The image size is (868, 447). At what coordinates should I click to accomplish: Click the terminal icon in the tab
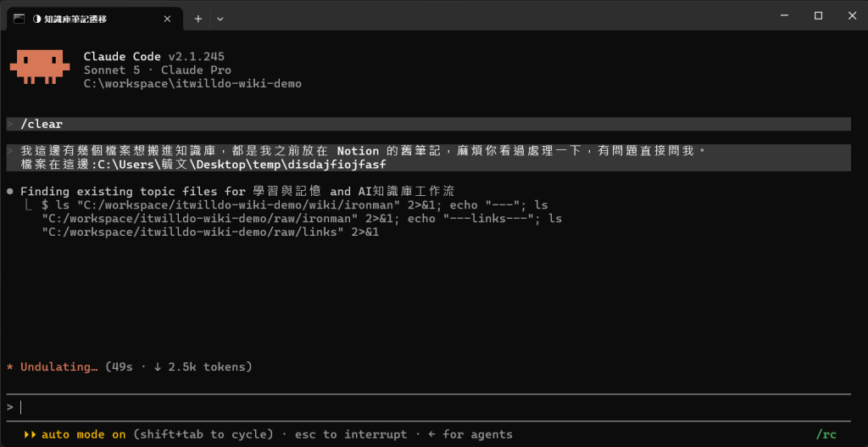19,19
